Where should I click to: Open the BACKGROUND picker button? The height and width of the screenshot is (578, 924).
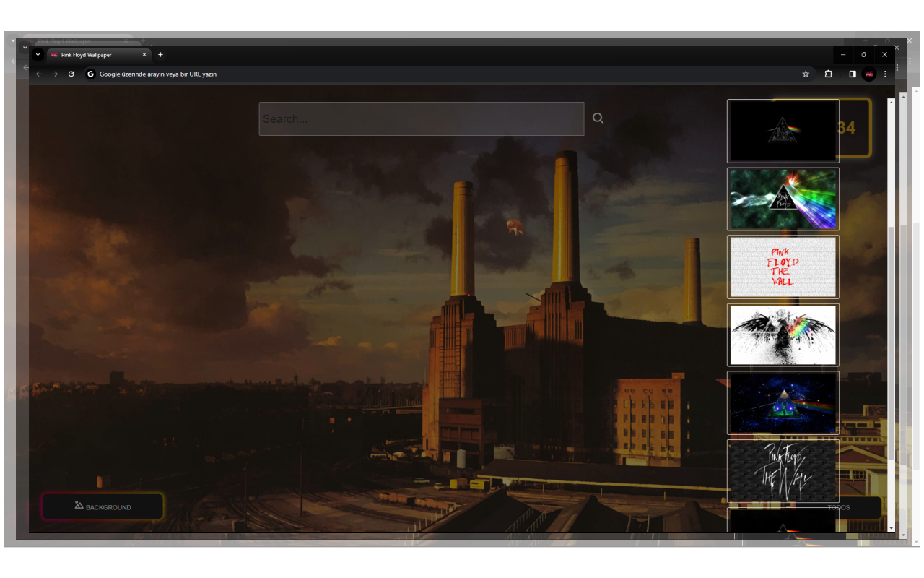[103, 506]
